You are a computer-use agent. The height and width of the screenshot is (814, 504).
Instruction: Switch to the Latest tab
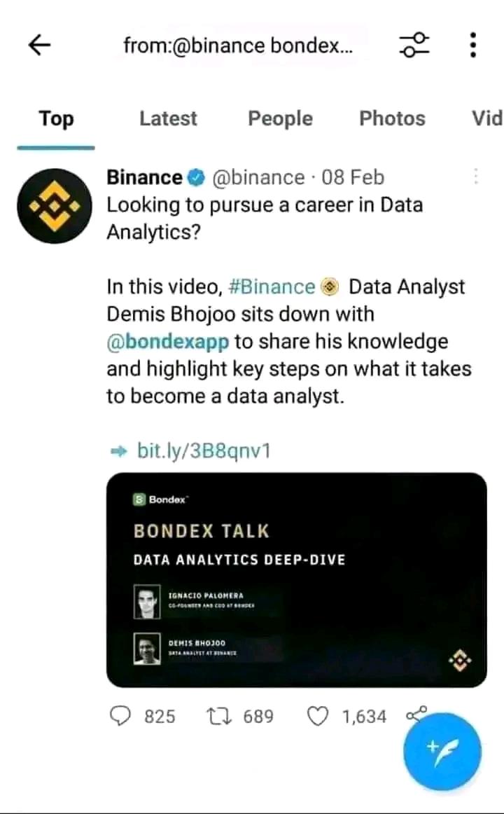[168, 119]
